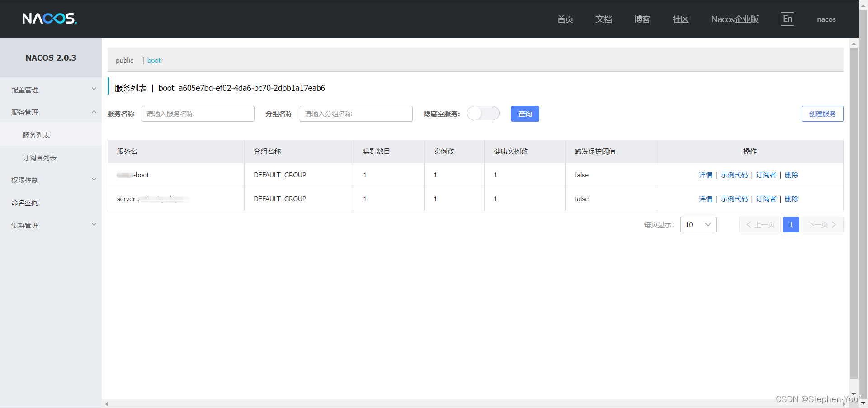The image size is (868, 408).
Task: Open 详情 for the server- service
Action: [x=705, y=199]
